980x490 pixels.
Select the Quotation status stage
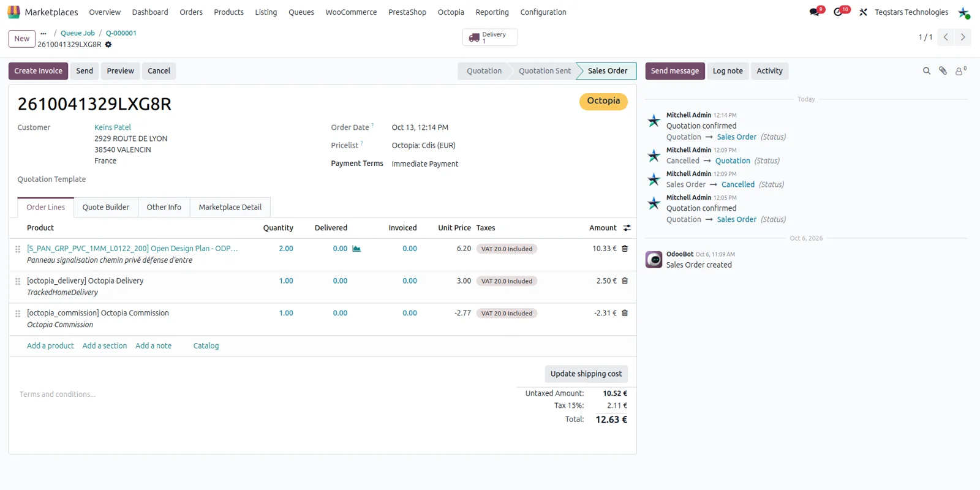tap(484, 71)
